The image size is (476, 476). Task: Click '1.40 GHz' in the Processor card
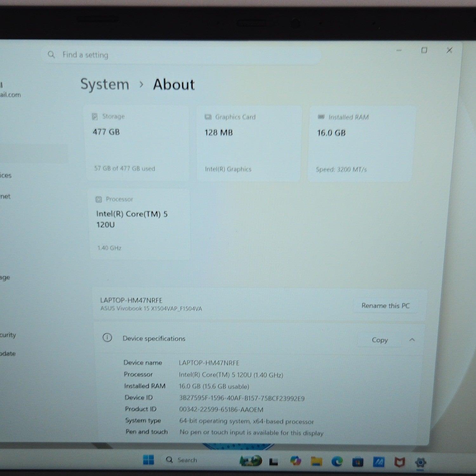(109, 248)
